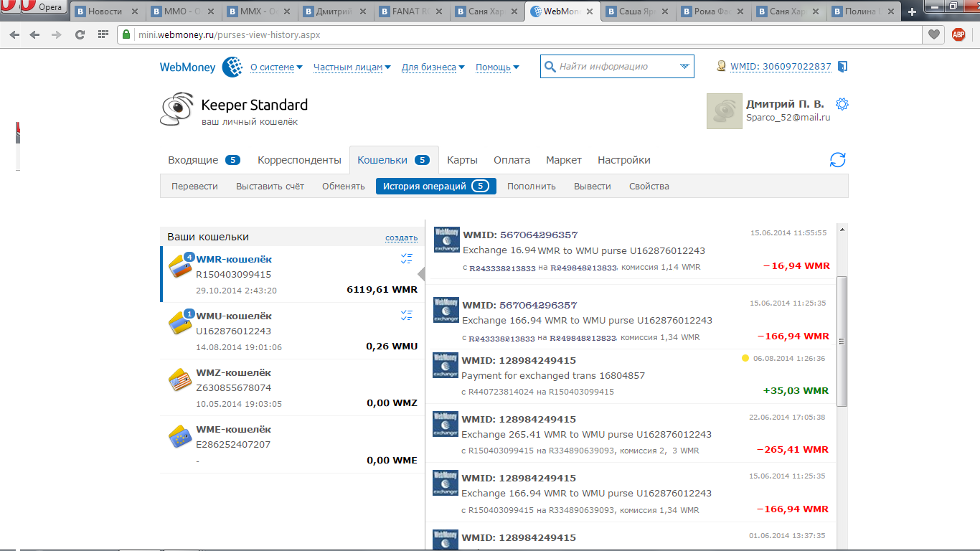Screen dimensions: 980x551
Task: Click the browser reload button
Action: pos(80,34)
